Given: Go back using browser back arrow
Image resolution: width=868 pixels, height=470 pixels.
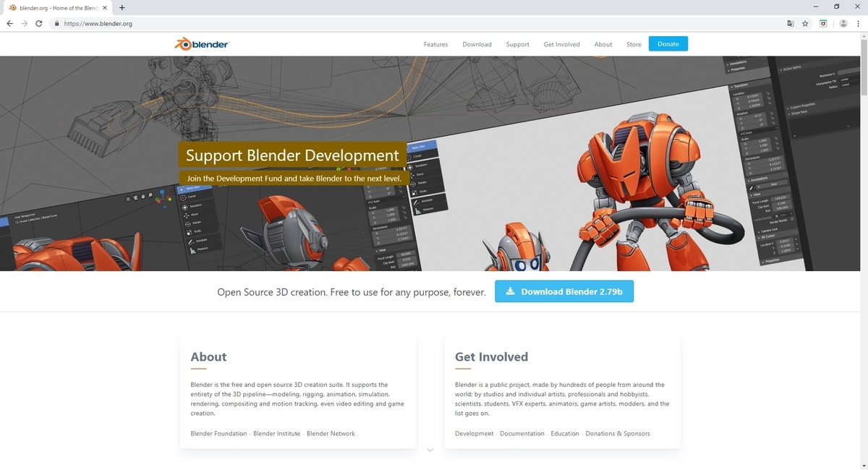Looking at the screenshot, I should coord(9,23).
